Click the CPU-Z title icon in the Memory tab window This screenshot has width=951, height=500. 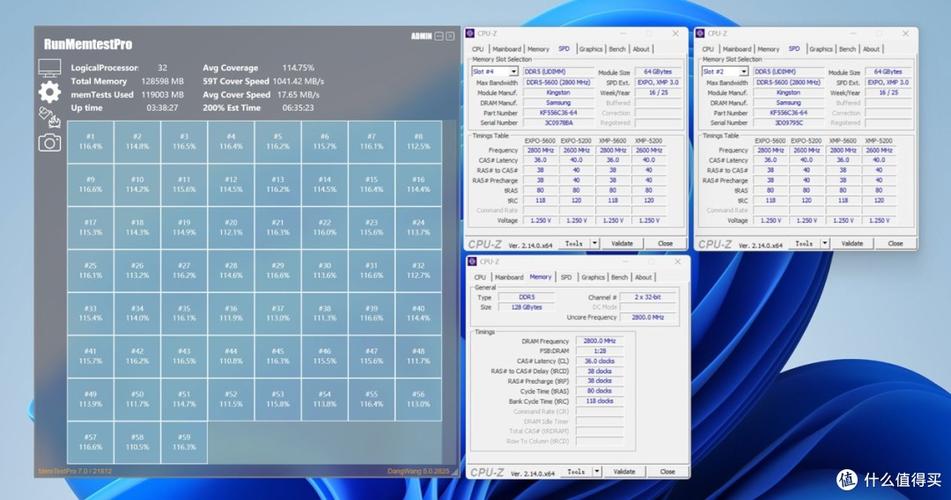[x=472, y=262]
